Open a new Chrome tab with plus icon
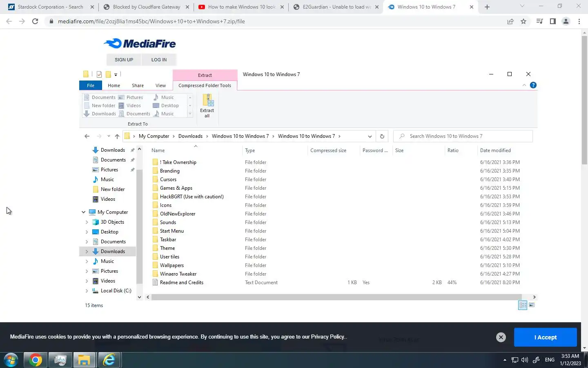The image size is (588, 368). [x=487, y=7]
